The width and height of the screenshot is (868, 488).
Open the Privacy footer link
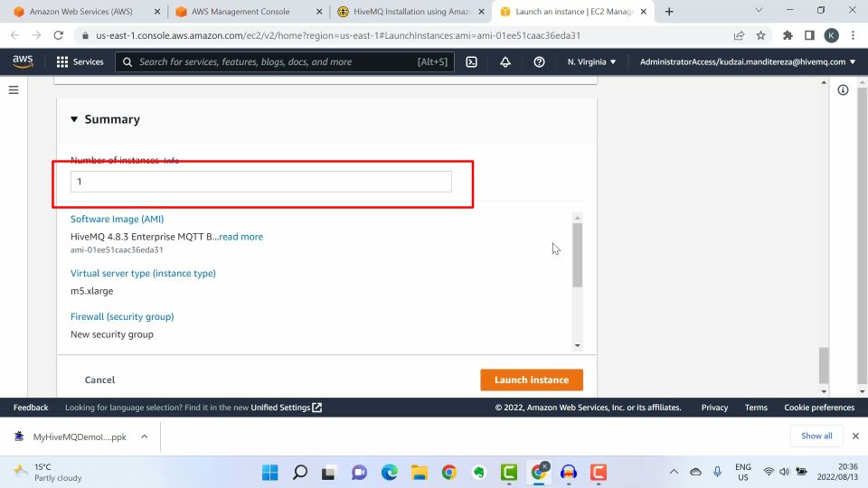tap(714, 408)
